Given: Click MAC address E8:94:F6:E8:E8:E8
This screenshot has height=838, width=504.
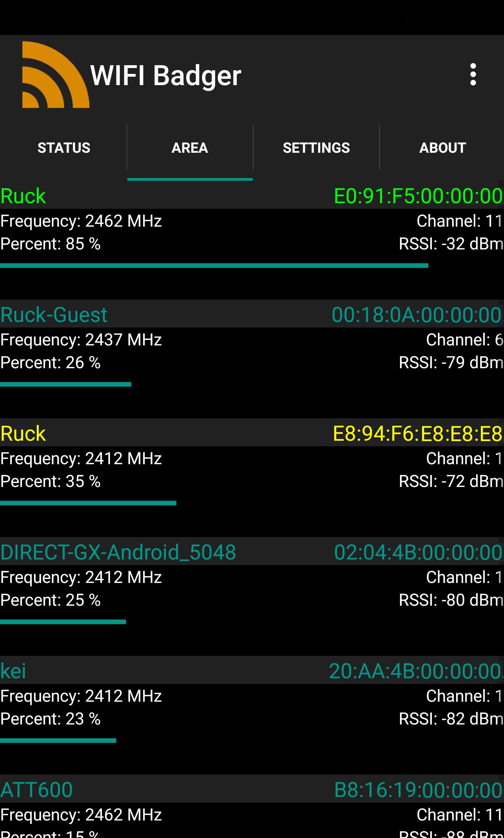Looking at the screenshot, I should pyautogui.click(x=418, y=433).
